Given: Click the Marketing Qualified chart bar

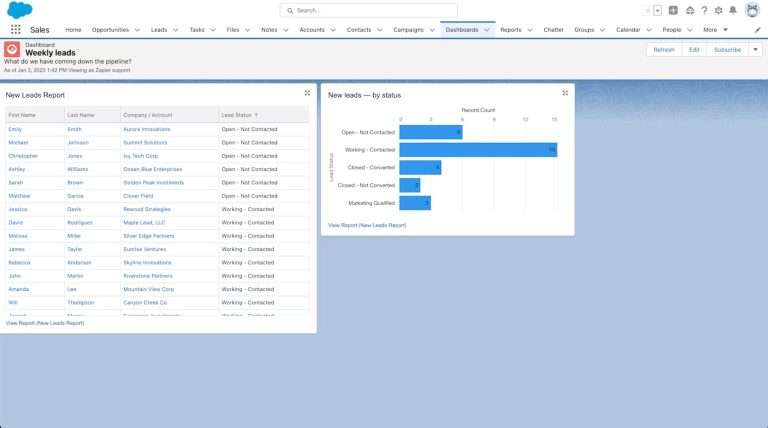Looking at the screenshot, I should pos(415,203).
